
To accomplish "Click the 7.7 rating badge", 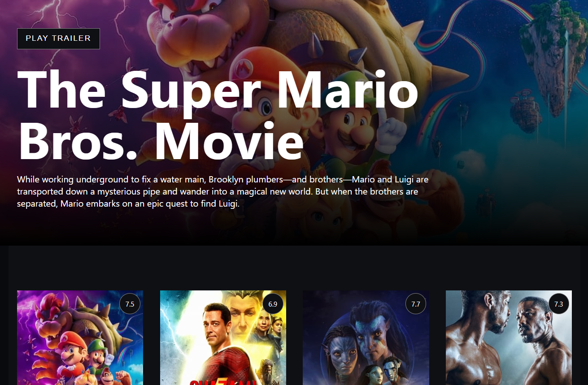I will pos(416,304).
